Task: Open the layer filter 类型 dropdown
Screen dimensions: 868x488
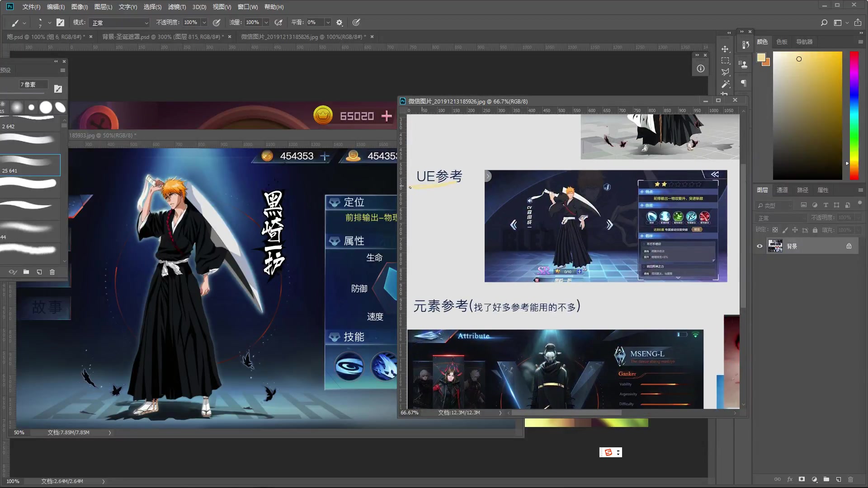Action: pyautogui.click(x=774, y=205)
